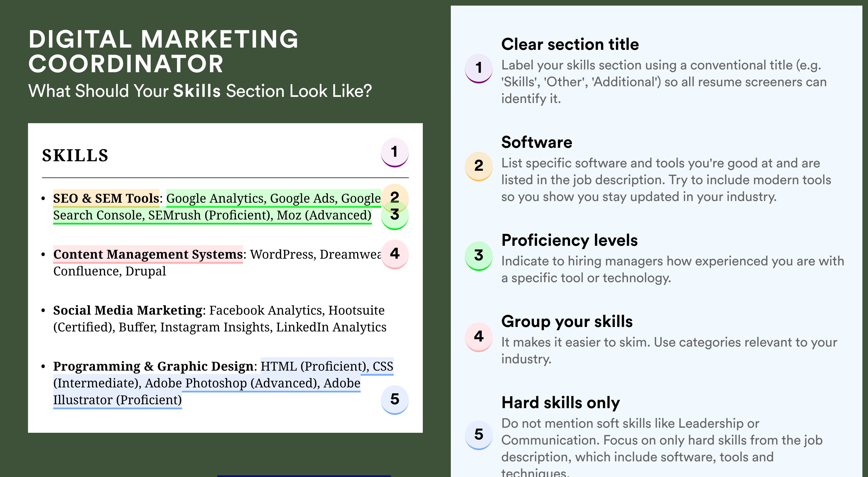This screenshot has height=477, width=868.
Task: Click the Clear section title heading
Action: tap(570, 45)
